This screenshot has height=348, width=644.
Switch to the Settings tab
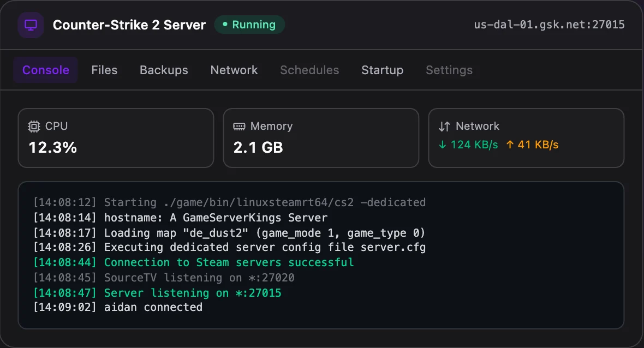click(449, 70)
